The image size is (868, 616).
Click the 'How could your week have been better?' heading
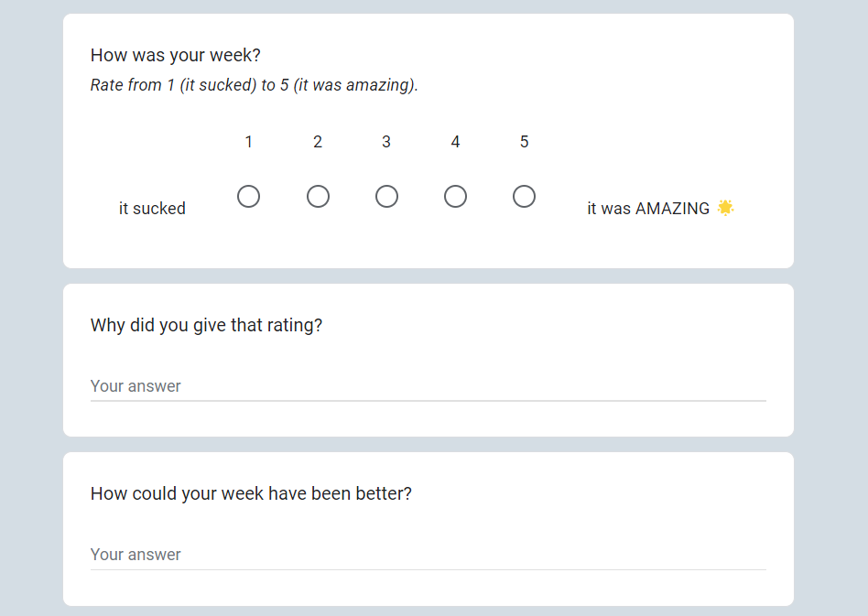pos(251,494)
